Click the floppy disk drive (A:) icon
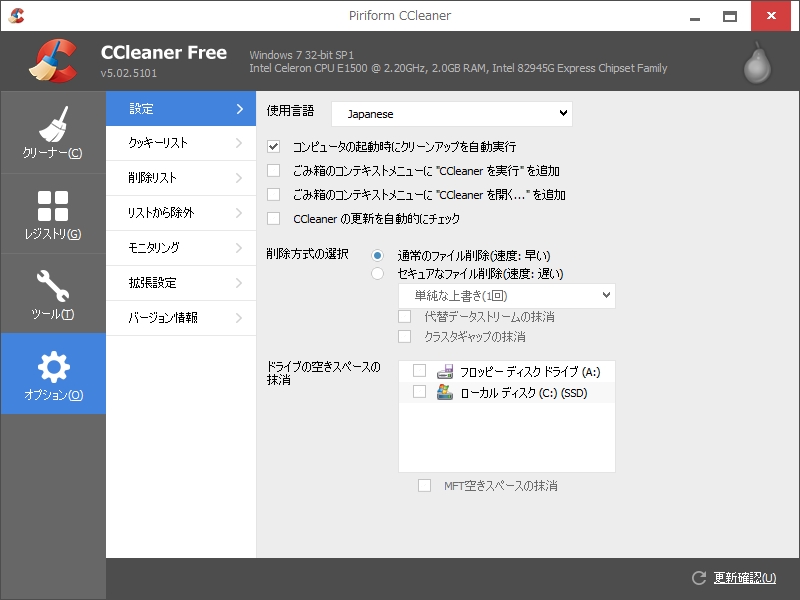The height and width of the screenshot is (600, 800). click(x=445, y=371)
